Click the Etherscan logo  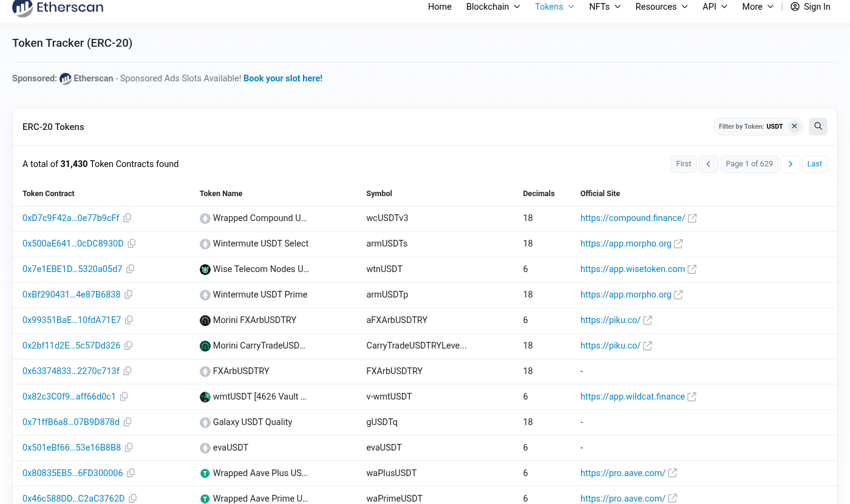coord(58,7)
